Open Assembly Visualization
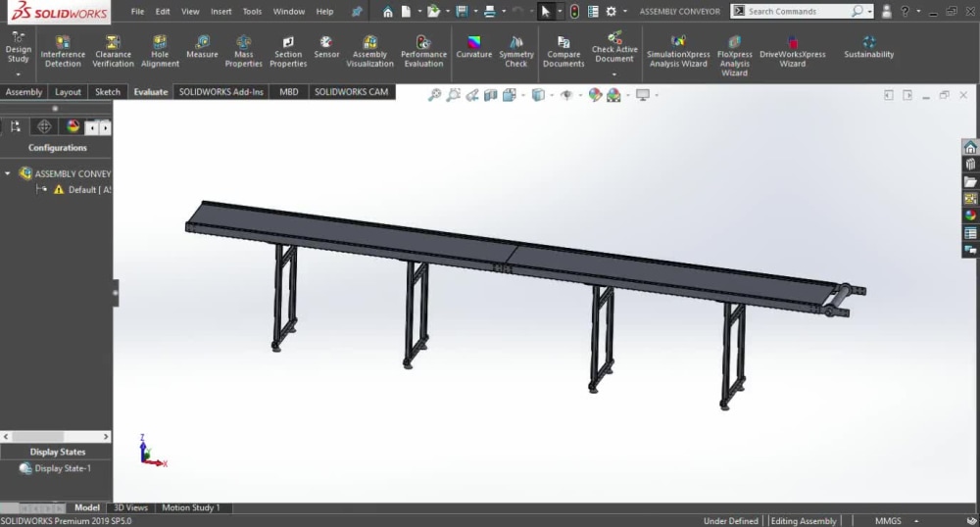This screenshot has width=980, height=527. 370,51
